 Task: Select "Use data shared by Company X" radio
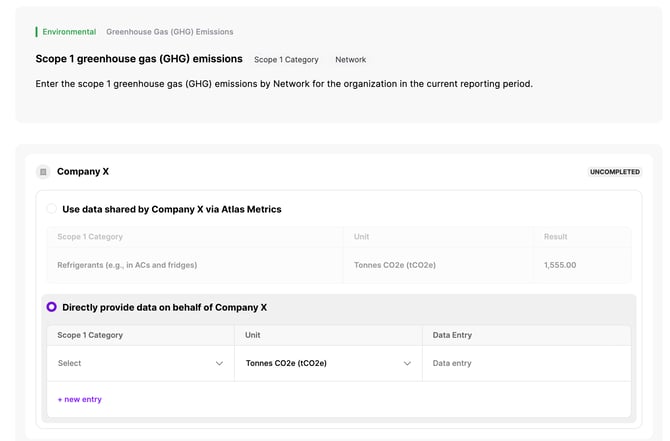tap(52, 209)
